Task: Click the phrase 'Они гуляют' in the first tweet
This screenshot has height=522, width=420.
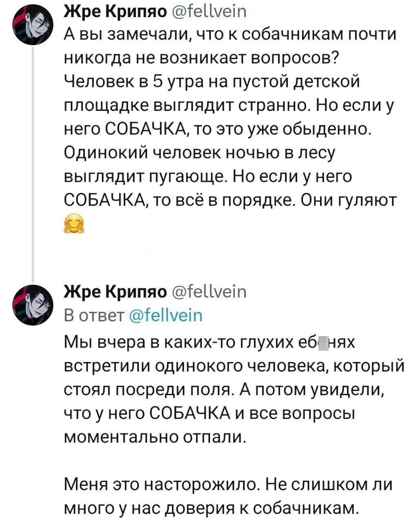Action: tap(349, 199)
